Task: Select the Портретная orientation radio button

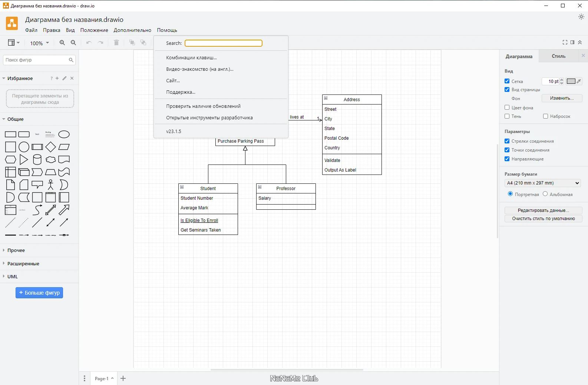Action: tap(510, 194)
